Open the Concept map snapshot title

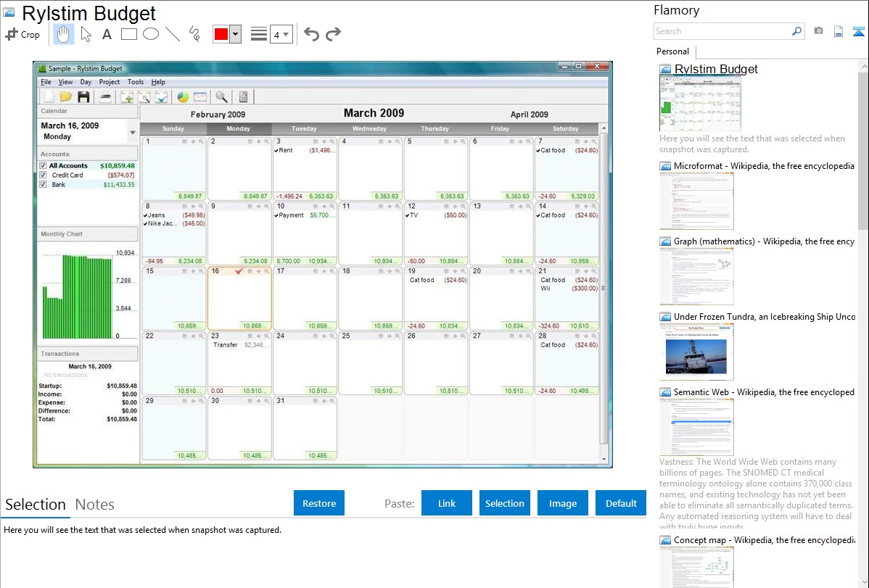[x=764, y=540]
